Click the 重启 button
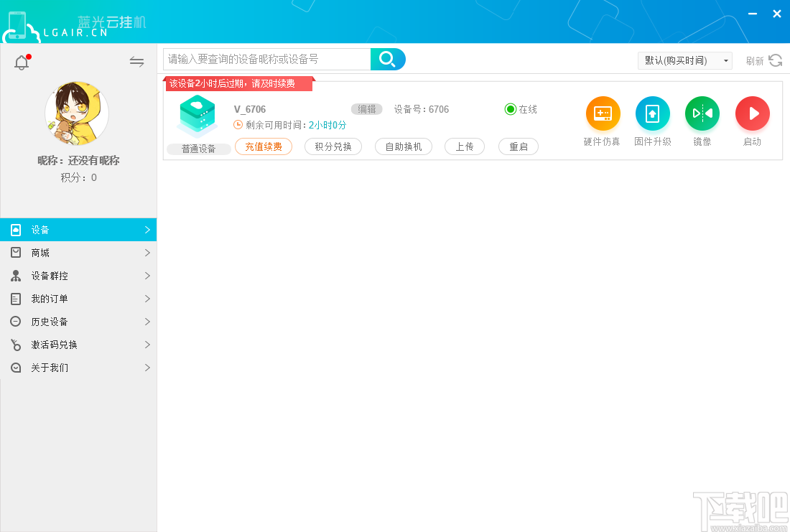790x532 pixels. pyautogui.click(x=519, y=146)
